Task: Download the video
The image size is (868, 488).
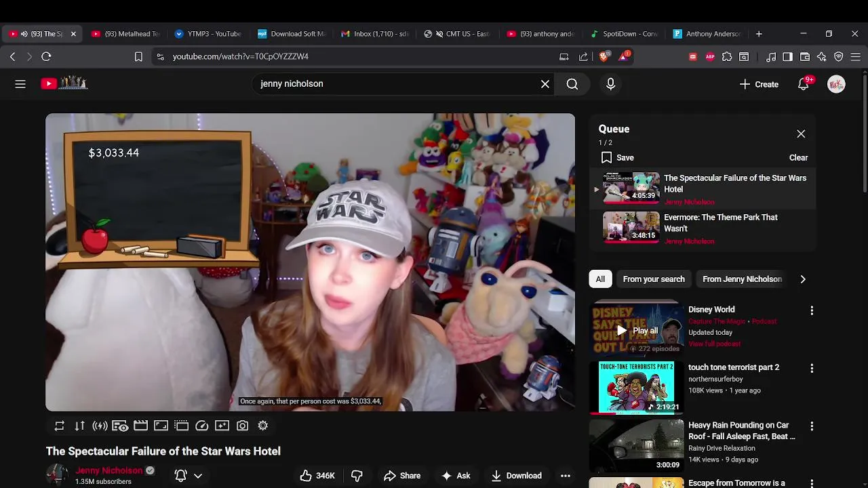Action: click(517, 476)
